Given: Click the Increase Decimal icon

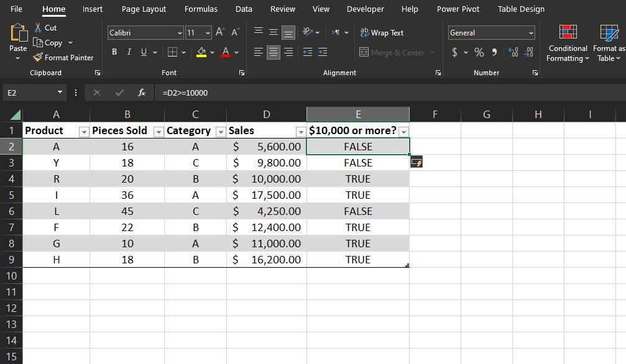Looking at the screenshot, I should [x=513, y=52].
